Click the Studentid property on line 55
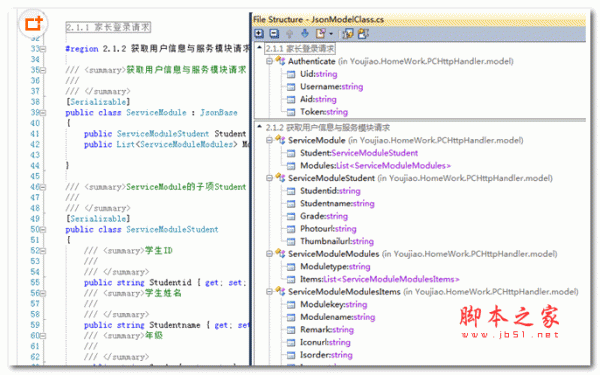 pyautogui.click(x=170, y=282)
